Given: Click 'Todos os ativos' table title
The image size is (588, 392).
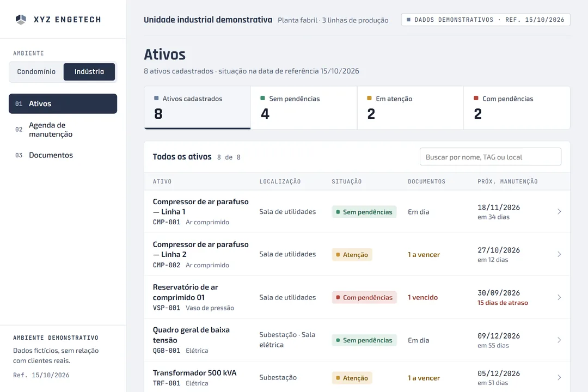Looking at the screenshot, I should pos(182,157).
